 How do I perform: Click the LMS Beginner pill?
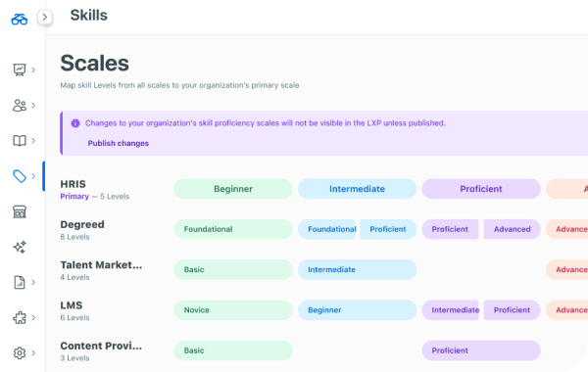(357, 310)
